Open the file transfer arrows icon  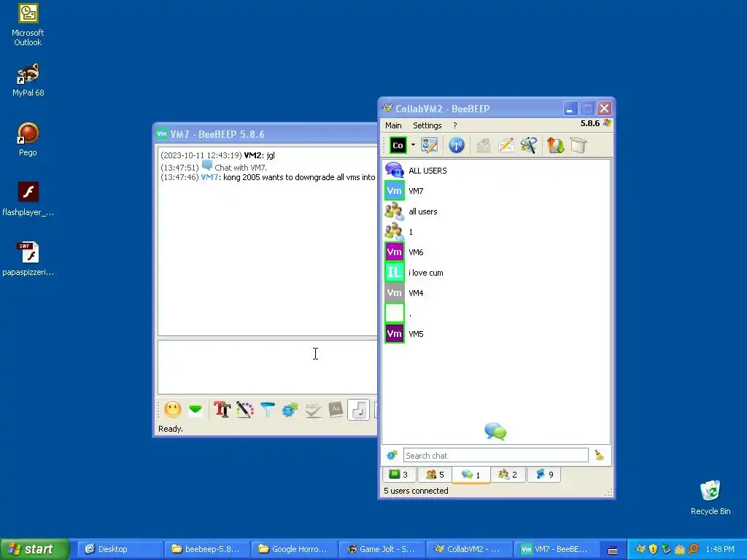(555, 145)
